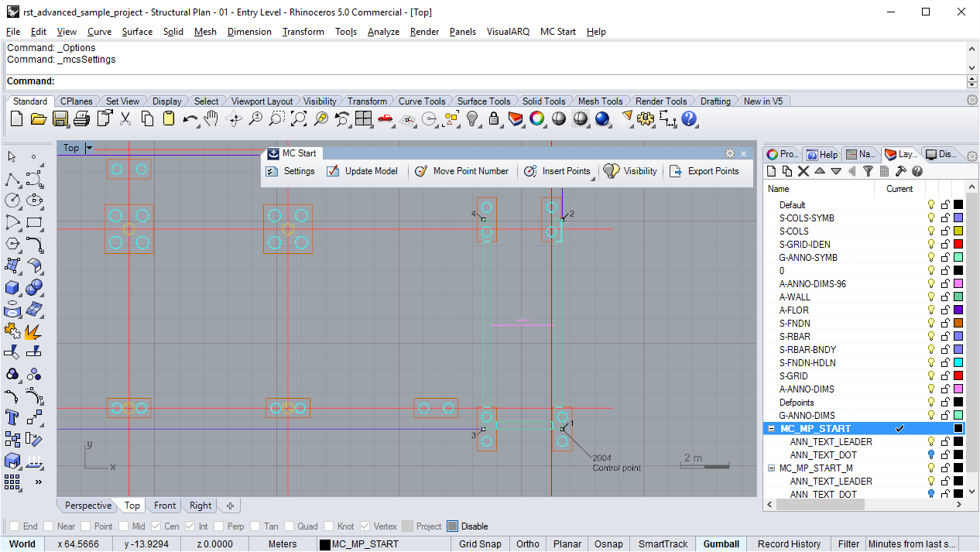Toggle Grid Snap in the status bar
The image size is (980, 552).
[x=480, y=544]
